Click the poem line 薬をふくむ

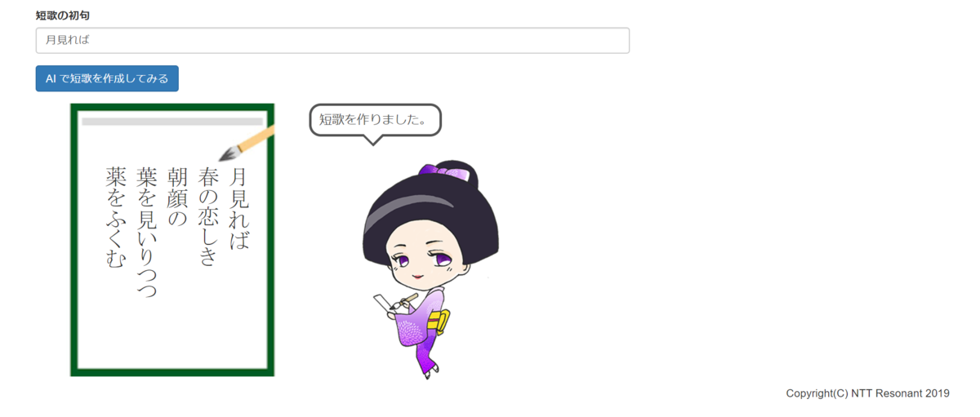pos(117,216)
